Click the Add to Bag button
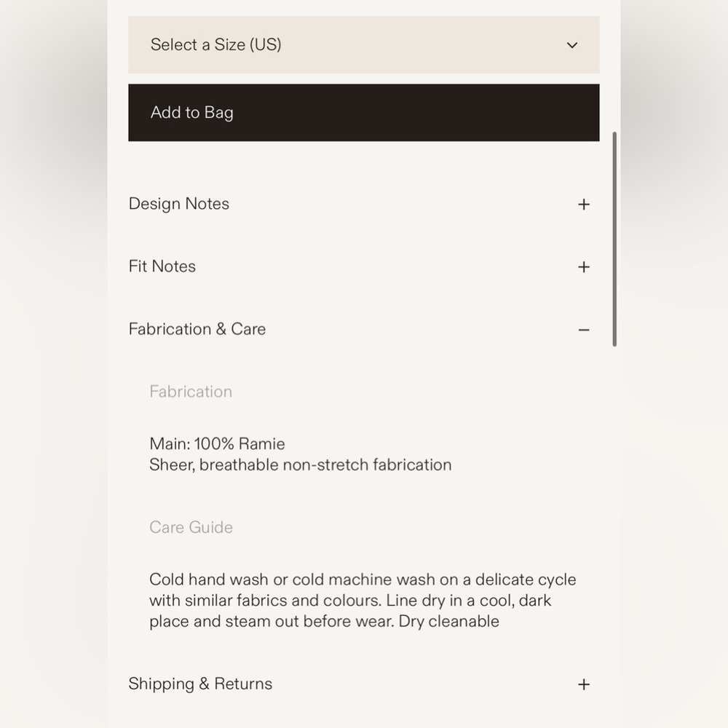The image size is (728, 728). click(363, 112)
